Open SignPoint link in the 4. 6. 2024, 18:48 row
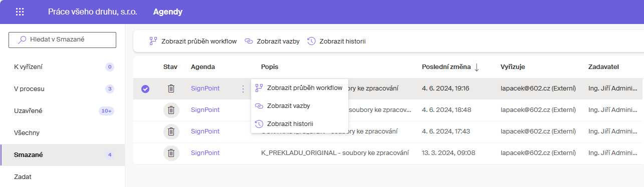 (x=205, y=110)
